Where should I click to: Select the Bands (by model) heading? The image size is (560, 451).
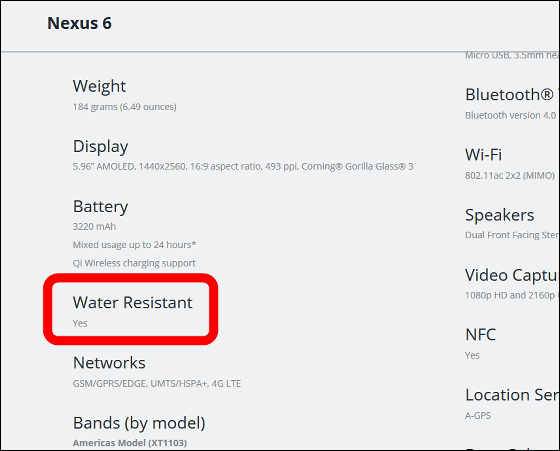[x=139, y=423]
